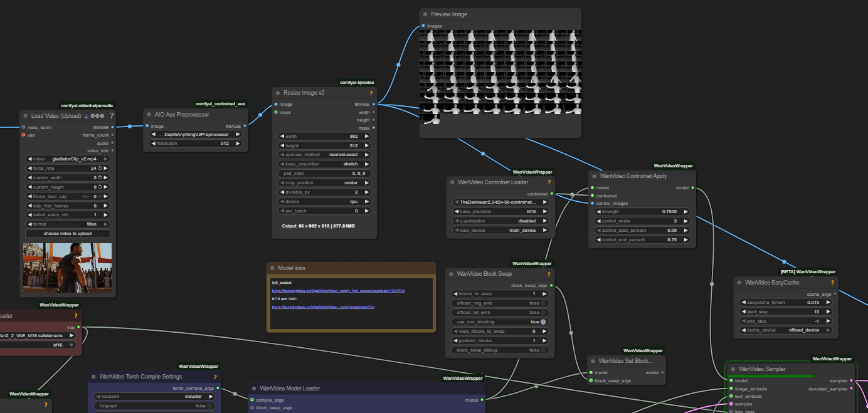Viewport: 868px width, 413px height.
Task: Click the pad_color input field
Action: pyautogui.click(x=324, y=173)
